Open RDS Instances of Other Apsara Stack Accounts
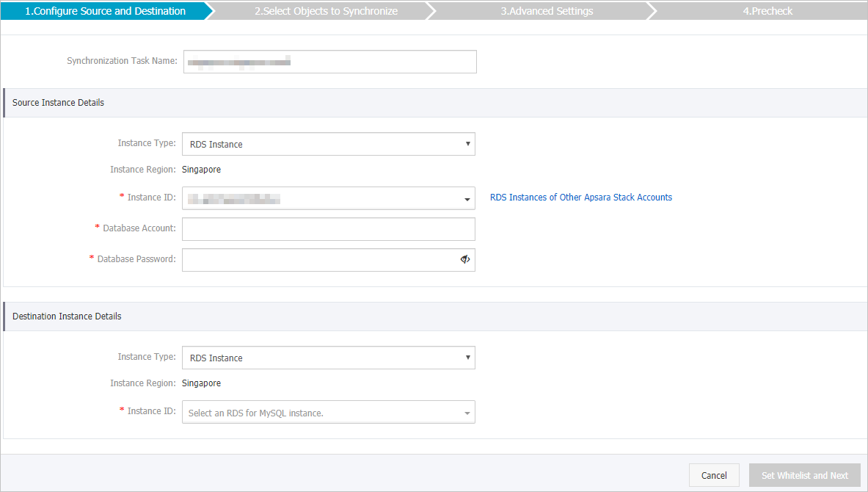868x492 pixels. (x=580, y=197)
